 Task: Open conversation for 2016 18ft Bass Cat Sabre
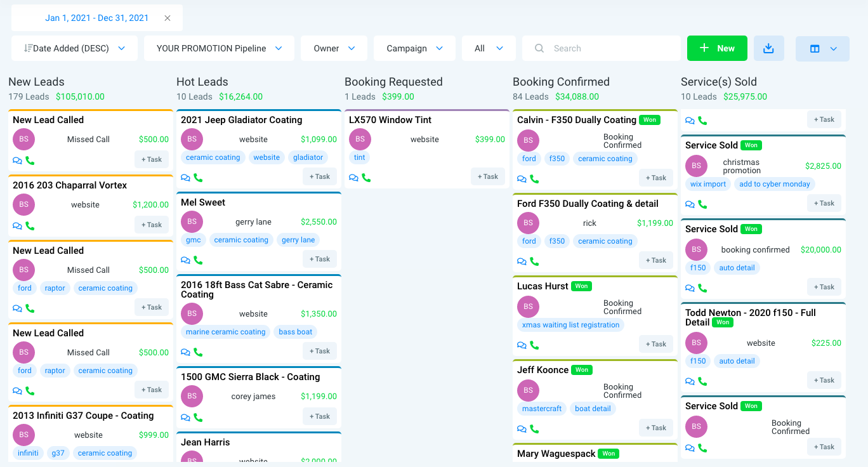[185, 352]
